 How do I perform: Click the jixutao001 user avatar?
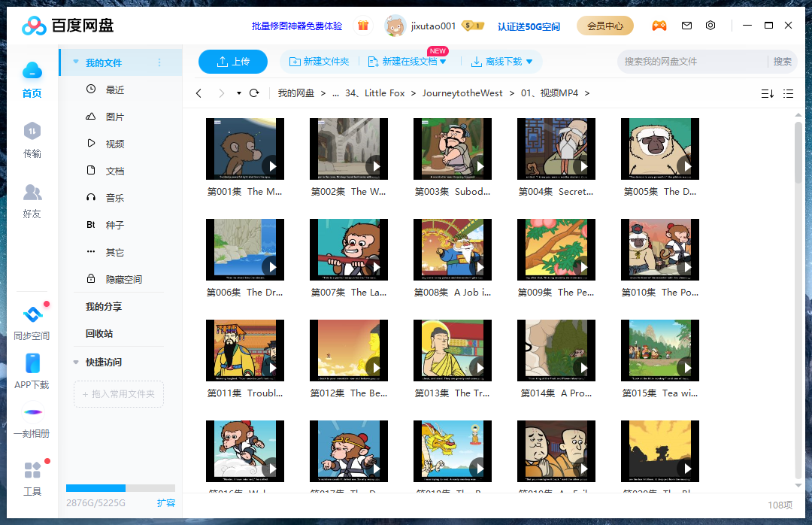pos(395,26)
